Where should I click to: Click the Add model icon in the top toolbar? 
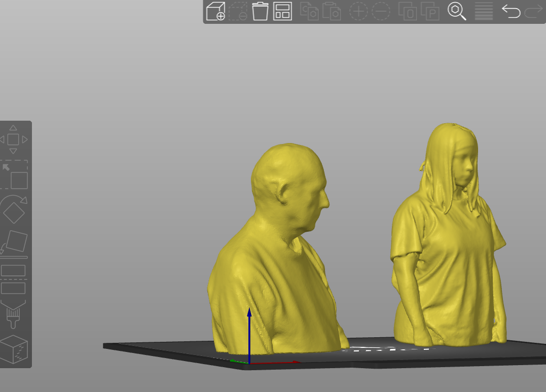click(x=215, y=11)
